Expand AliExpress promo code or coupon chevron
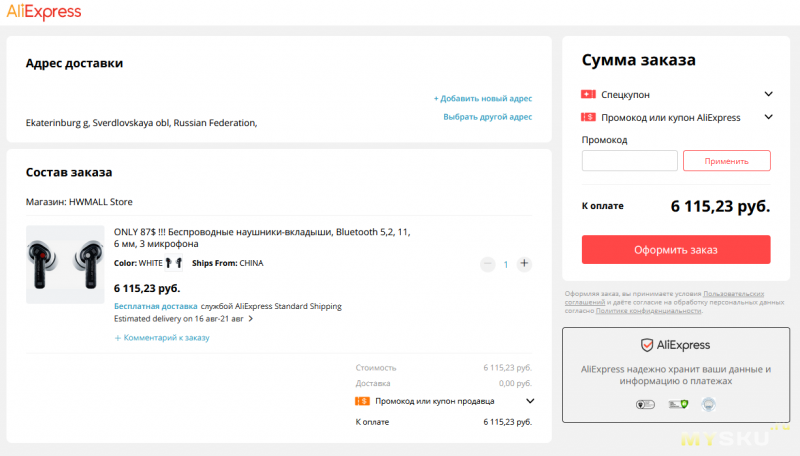800x456 pixels. [768, 117]
